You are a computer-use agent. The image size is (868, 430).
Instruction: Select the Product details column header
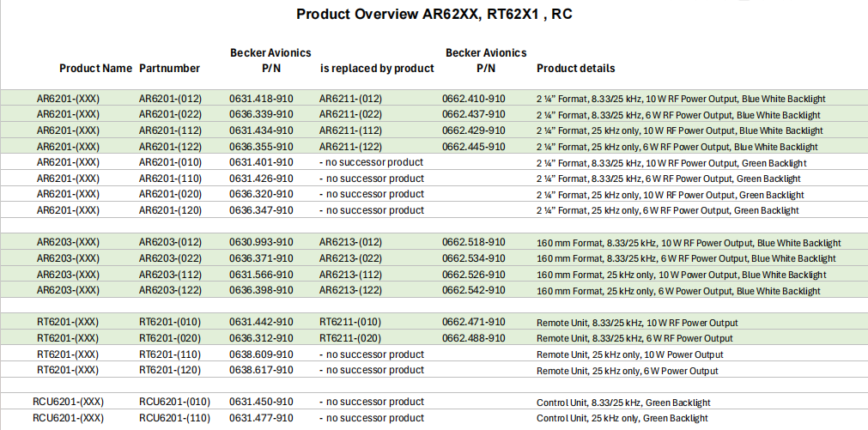(575, 69)
